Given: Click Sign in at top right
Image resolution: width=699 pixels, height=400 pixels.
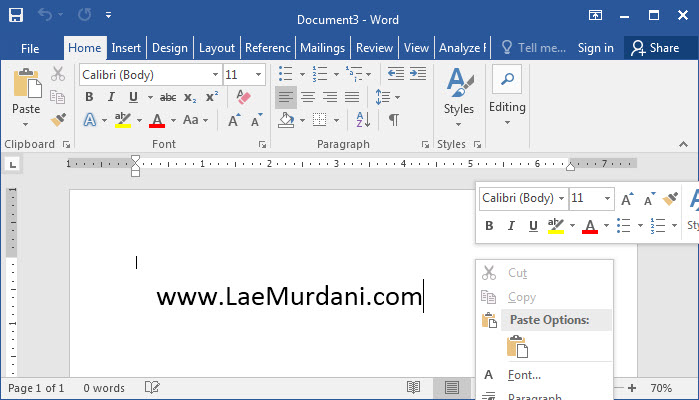Looking at the screenshot, I should pyautogui.click(x=595, y=48).
